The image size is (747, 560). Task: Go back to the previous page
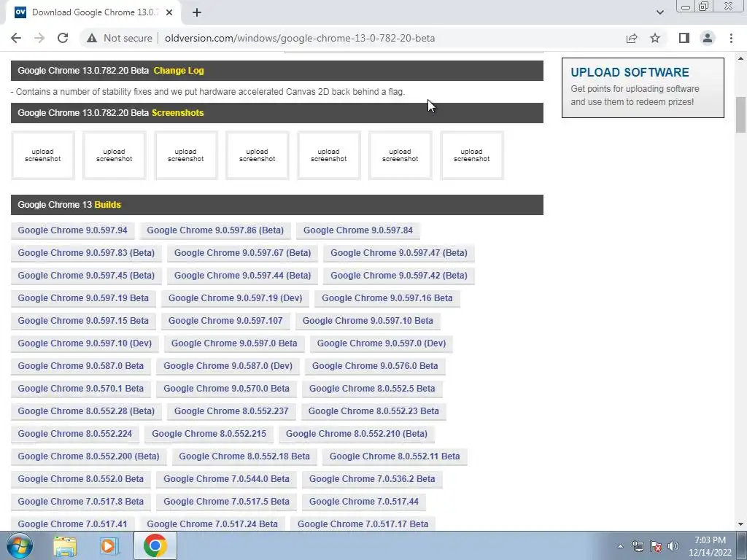[x=16, y=38]
